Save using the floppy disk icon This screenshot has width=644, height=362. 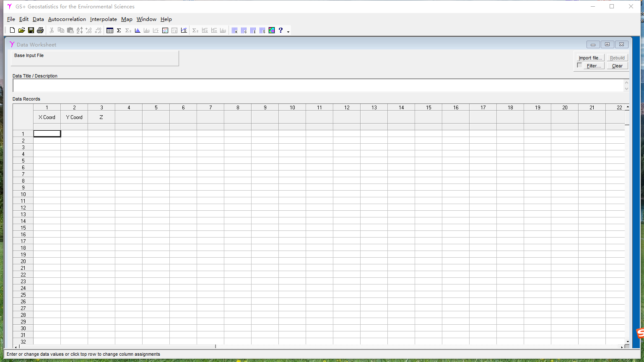(x=31, y=30)
